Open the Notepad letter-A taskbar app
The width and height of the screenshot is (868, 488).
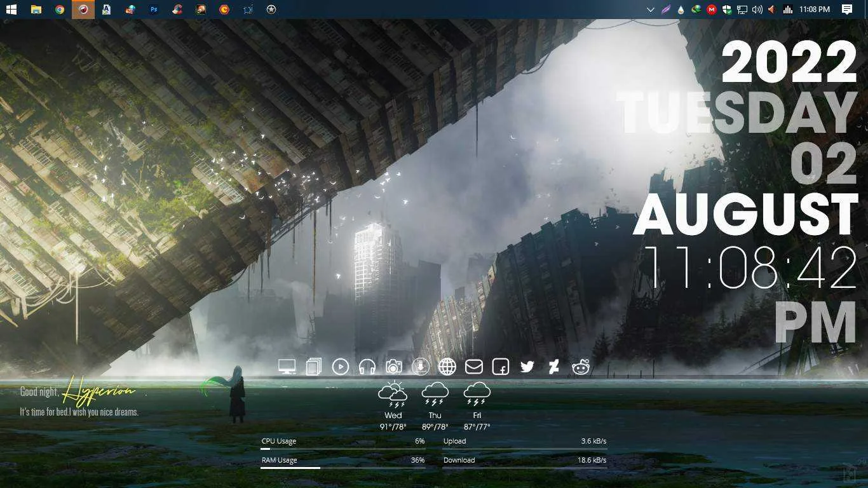tap(107, 10)
